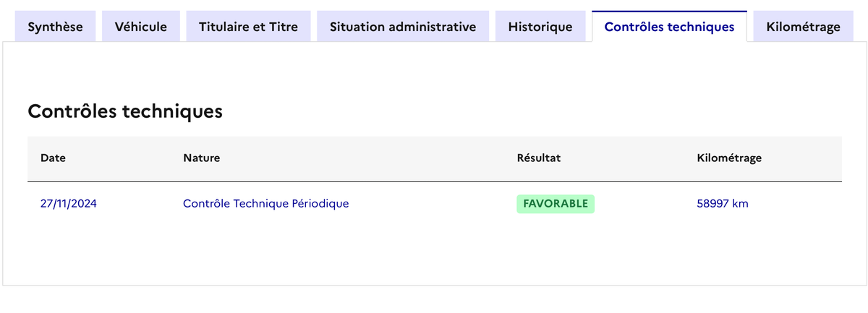868x313 pixels.
Task: Click the Kilométrage column header in the table
Action: coord(728,158)
